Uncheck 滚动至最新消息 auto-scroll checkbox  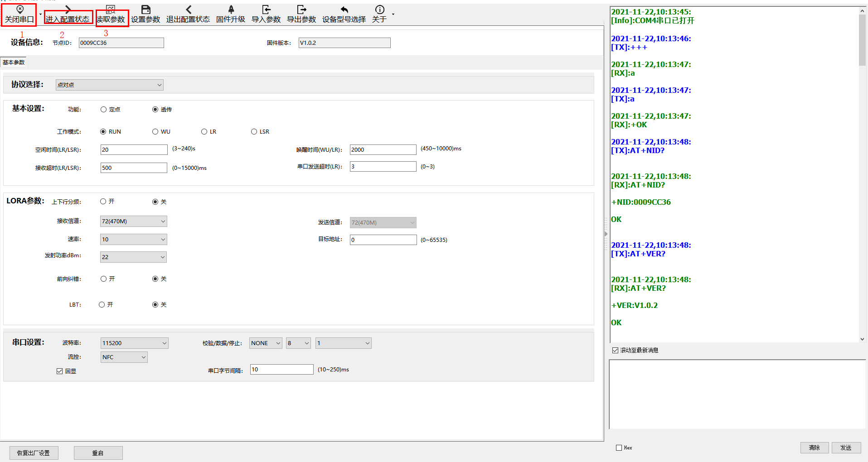[615, 351]
